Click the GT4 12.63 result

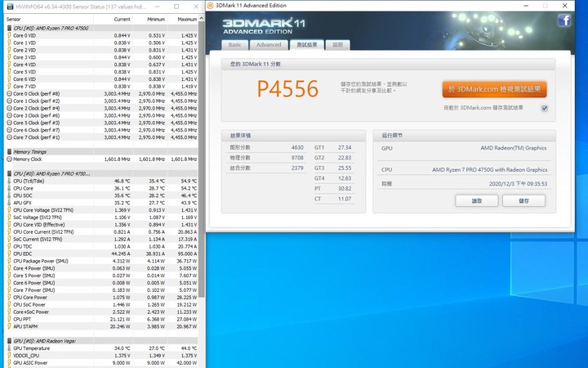tap(333, 178)
